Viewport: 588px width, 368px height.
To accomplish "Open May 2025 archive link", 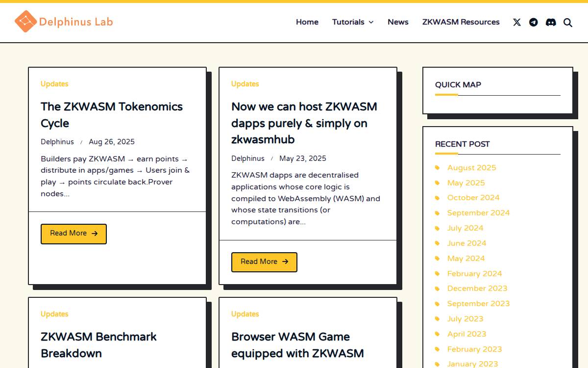I will [466, 183].
